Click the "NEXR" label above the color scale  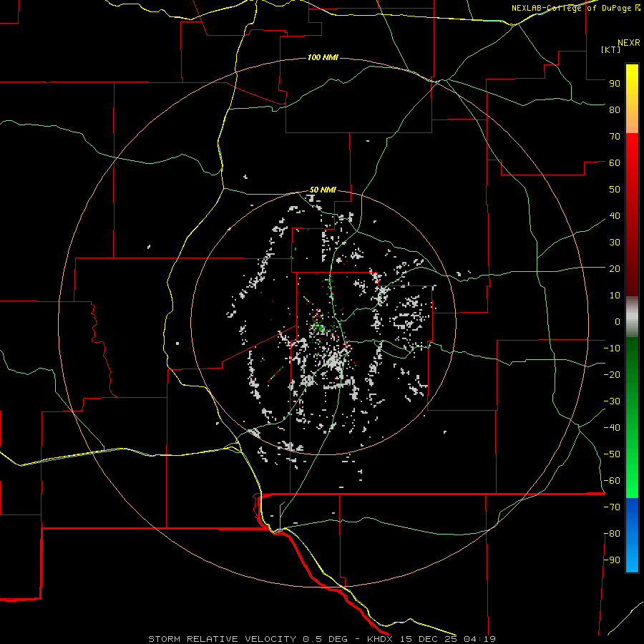(x=629, y=43)
